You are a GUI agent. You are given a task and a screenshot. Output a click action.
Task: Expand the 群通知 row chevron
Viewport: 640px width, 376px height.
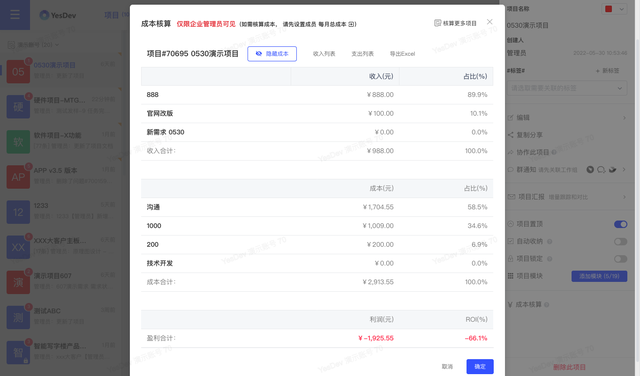coord(624,169)
